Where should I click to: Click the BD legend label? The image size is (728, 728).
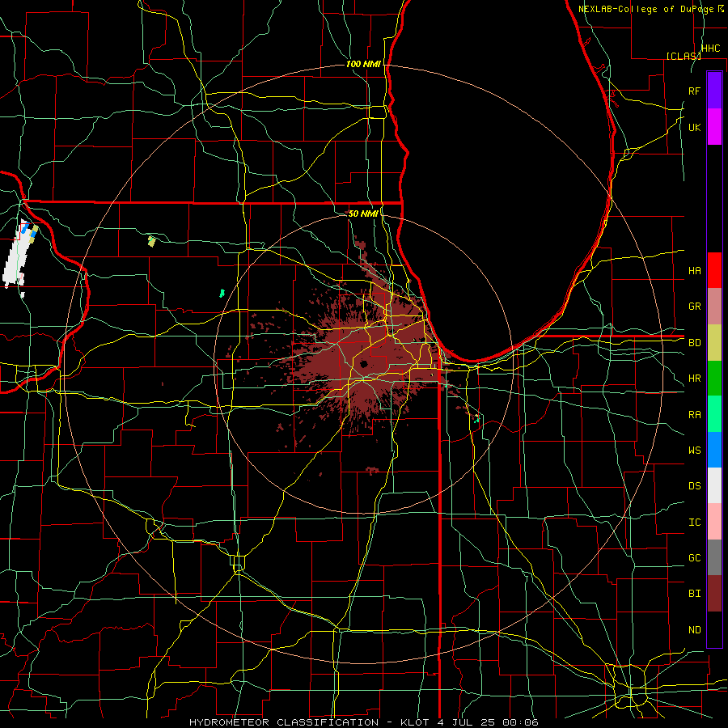click(694, 343)
